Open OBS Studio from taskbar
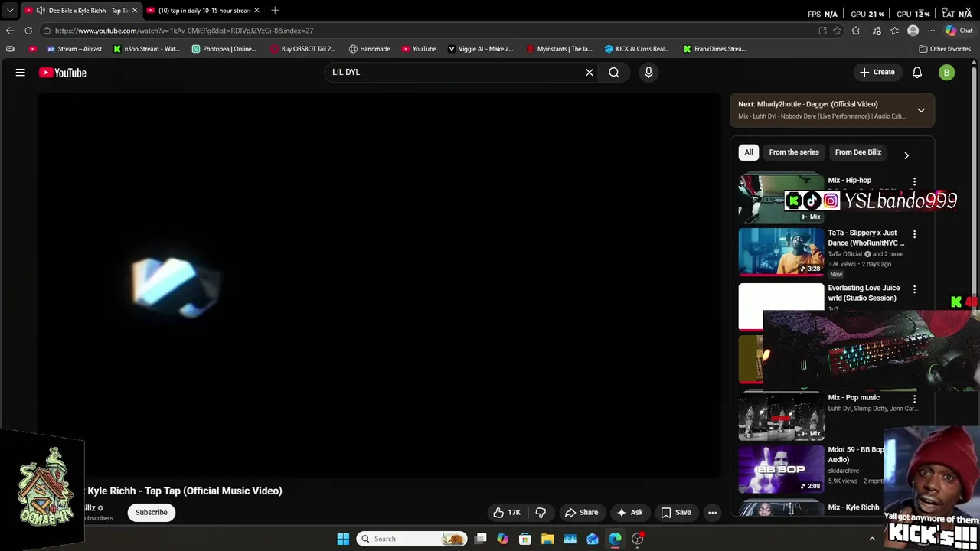Viewport: 980px width, 551px height. pyautogui.click(x=637, y=539)
